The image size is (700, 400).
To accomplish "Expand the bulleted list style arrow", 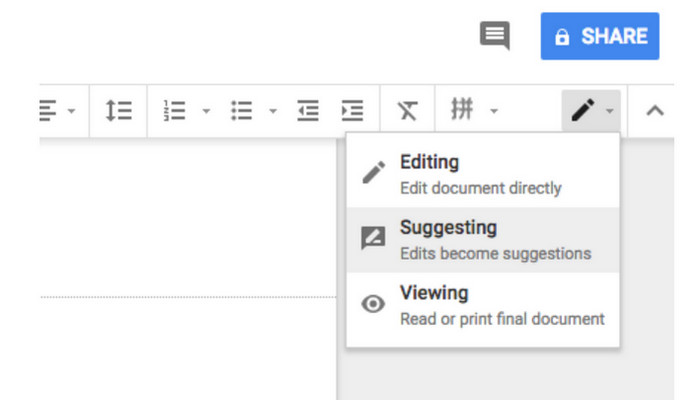I will pyautogui.click(x=273, y=111).
